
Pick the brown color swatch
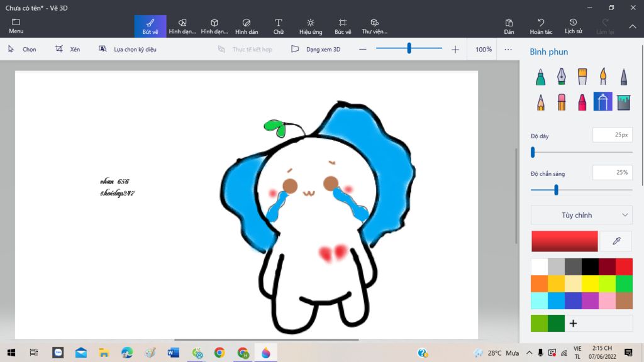tap(624, 300)
